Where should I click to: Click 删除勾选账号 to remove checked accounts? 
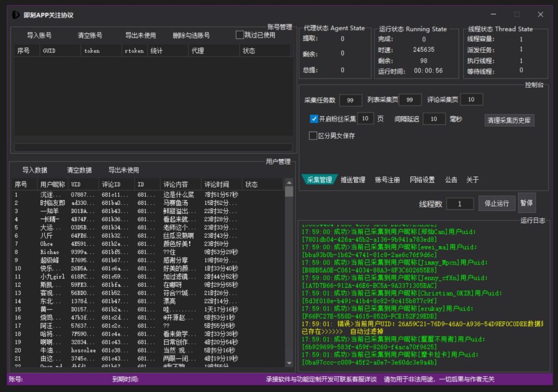click(x=191, y=35)
